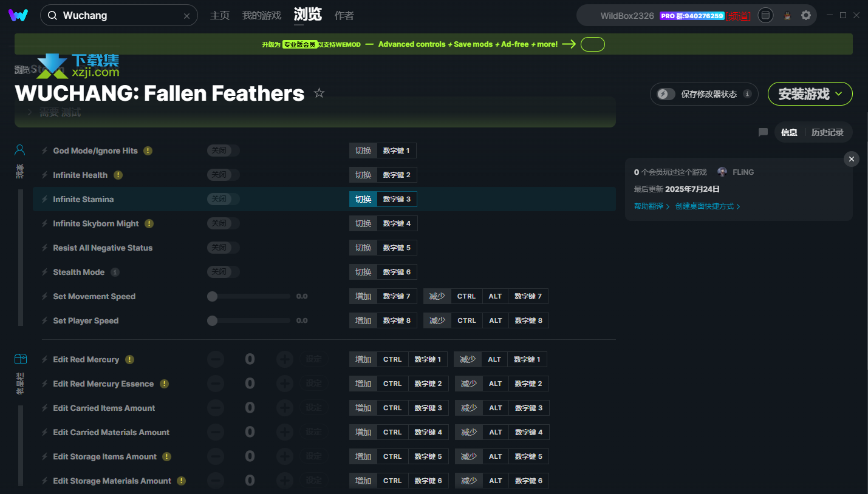
Task: Clear the Wuchang search text
Action: (186, 16)
